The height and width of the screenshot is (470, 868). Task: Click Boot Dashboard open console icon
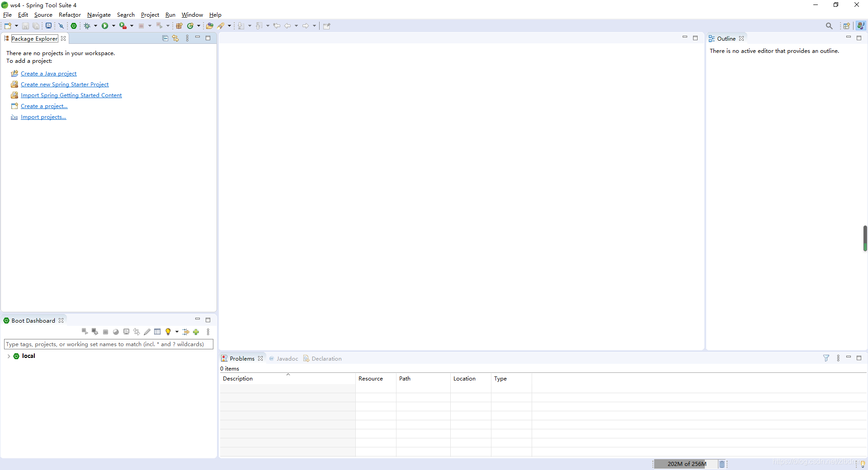(x=126, y=332)
